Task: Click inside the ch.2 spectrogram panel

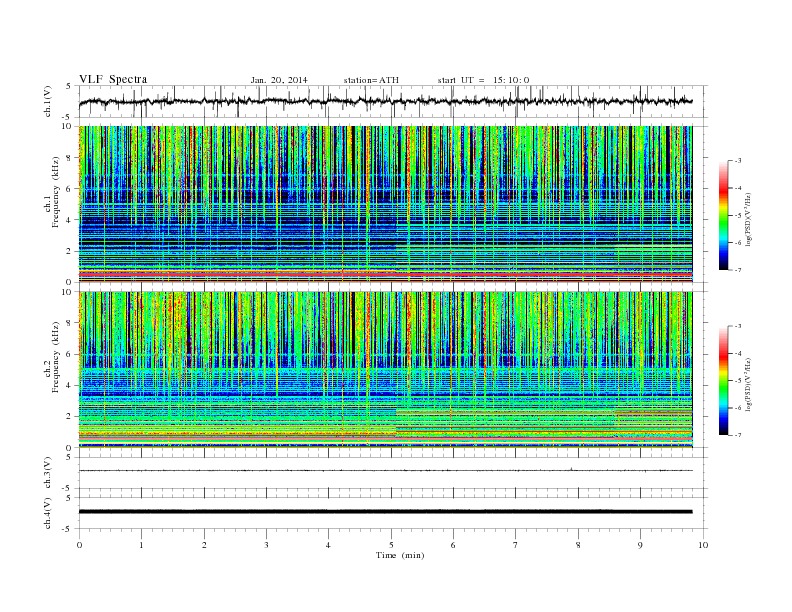Action: [x=385, y=369]
